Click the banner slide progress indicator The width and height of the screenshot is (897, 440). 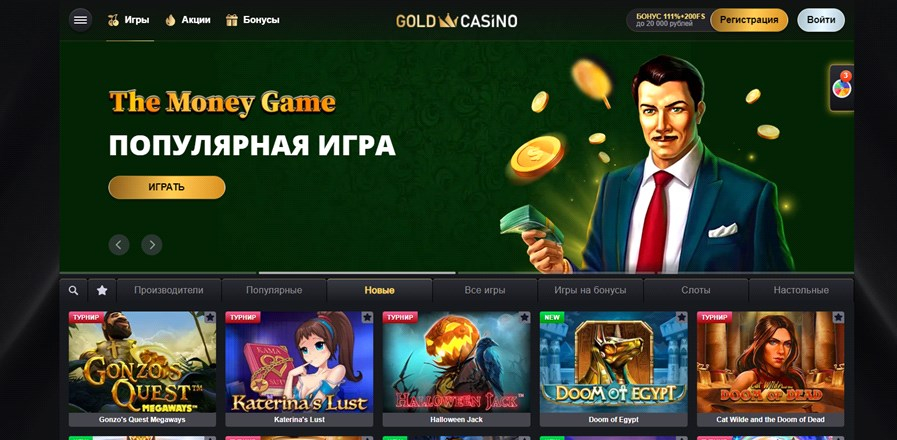point(357,273)
